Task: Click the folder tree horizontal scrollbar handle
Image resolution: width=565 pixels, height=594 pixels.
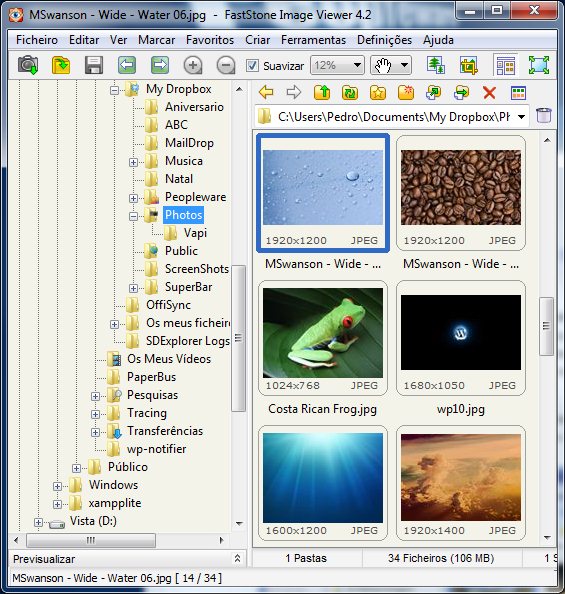Action: [91, 540]
